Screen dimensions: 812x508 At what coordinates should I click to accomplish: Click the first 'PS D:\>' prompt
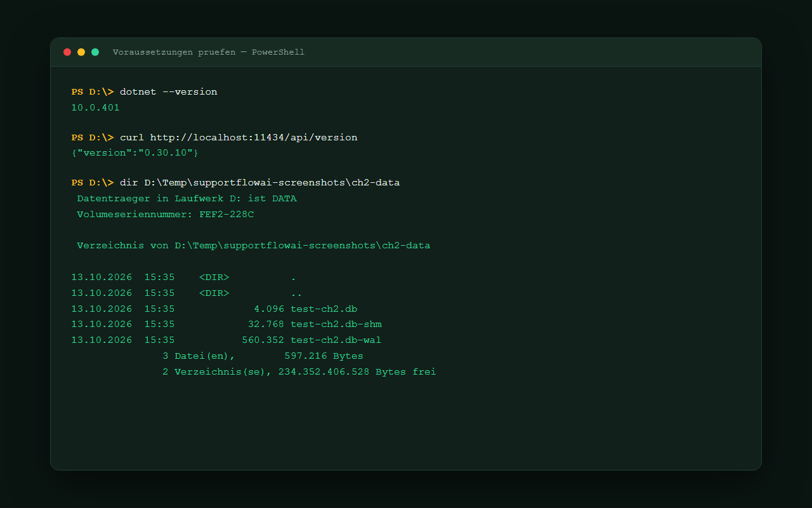coord(93,92)
